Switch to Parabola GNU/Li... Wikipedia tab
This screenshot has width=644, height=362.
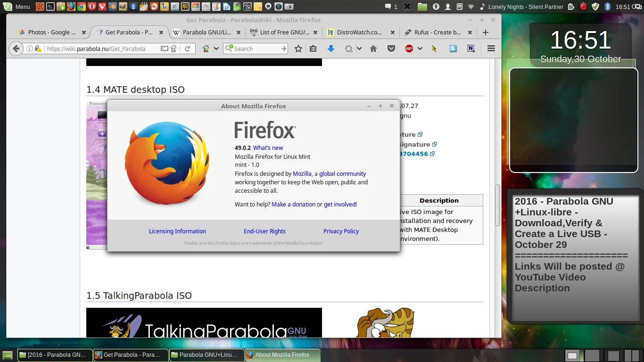[207, 33]
